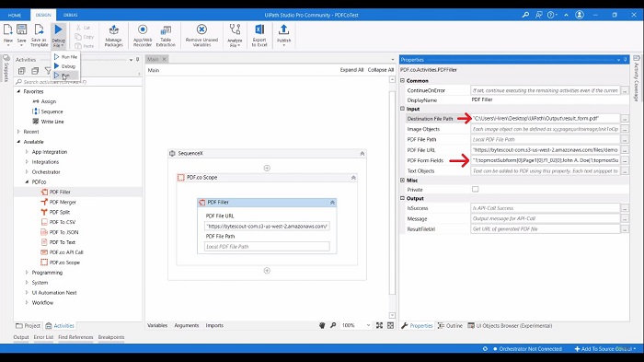Collapse the PDFco category
644x362 pixels.
click(x=27, y=181)
